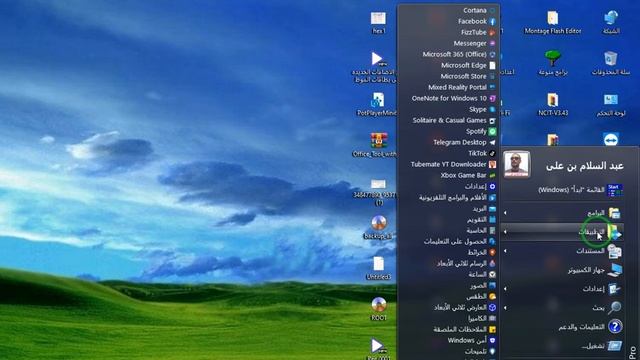Select سلة المحذوفات recycle bin icon
This screenshot has height=360, width=640.
click(x=611, y=63)
